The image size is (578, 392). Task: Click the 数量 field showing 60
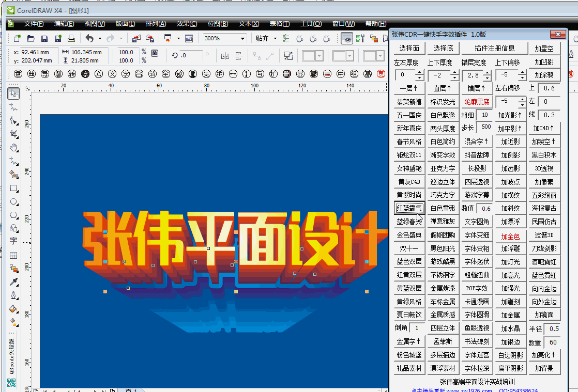coord(553,342)
